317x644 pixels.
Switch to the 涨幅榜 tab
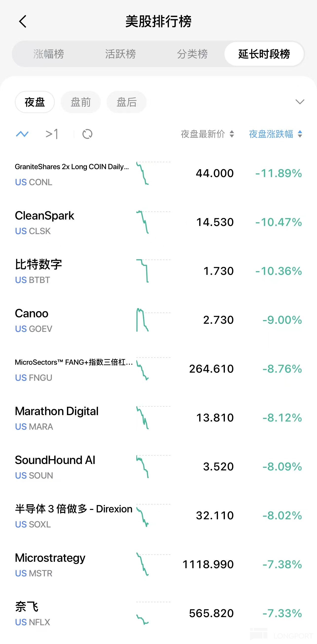(49, 54)
